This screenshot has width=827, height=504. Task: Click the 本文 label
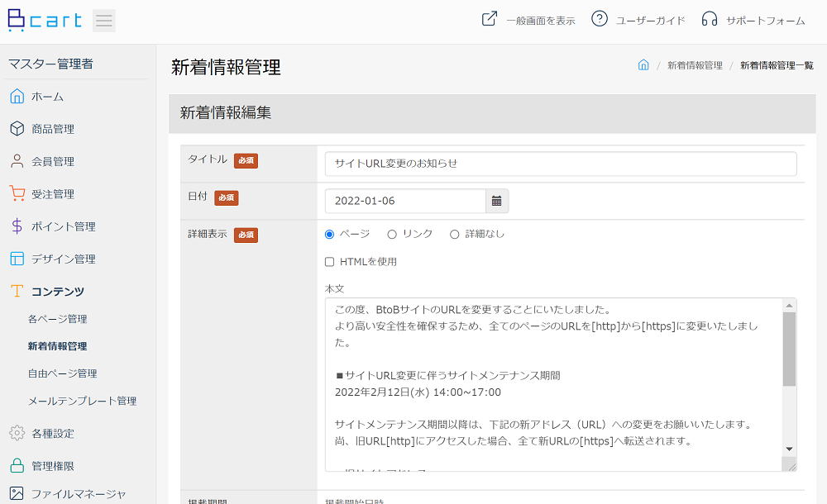(334, 289)
